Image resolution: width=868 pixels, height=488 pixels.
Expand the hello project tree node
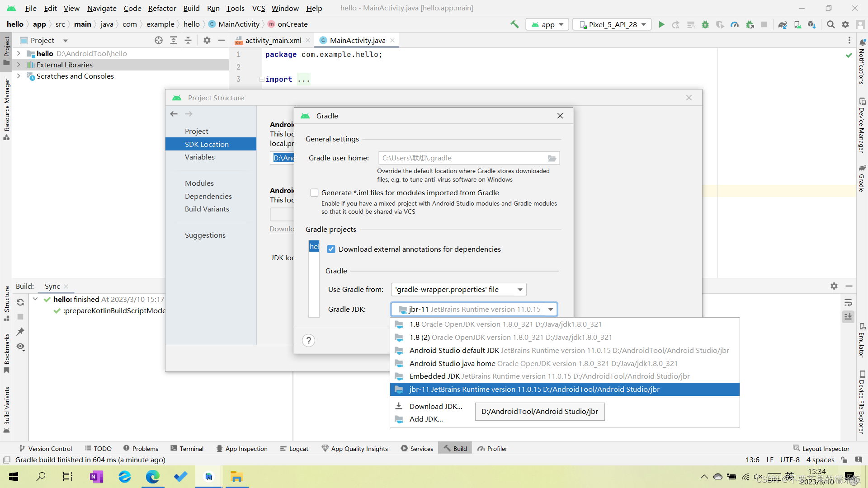tap(19, 53)
